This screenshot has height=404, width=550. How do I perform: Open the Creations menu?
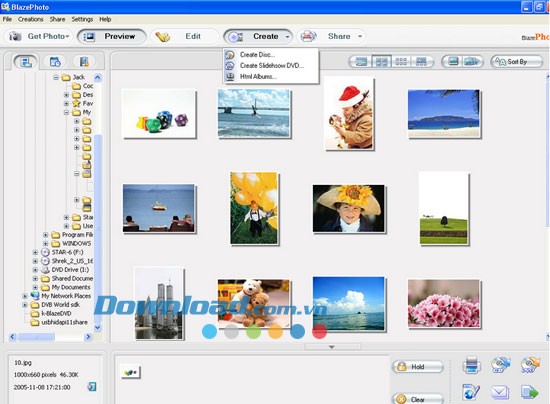click(x=31, y=19)
